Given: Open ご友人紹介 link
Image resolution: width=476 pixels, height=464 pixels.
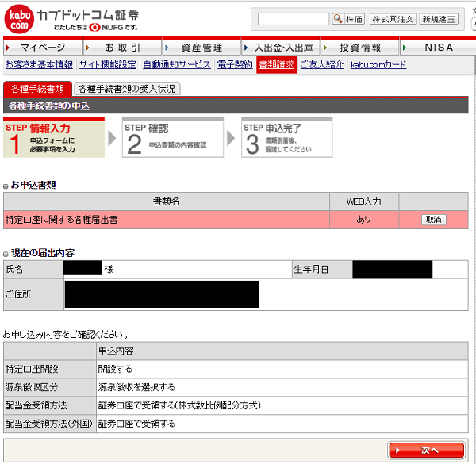Looking at the screenshot, I should [322, 64].
